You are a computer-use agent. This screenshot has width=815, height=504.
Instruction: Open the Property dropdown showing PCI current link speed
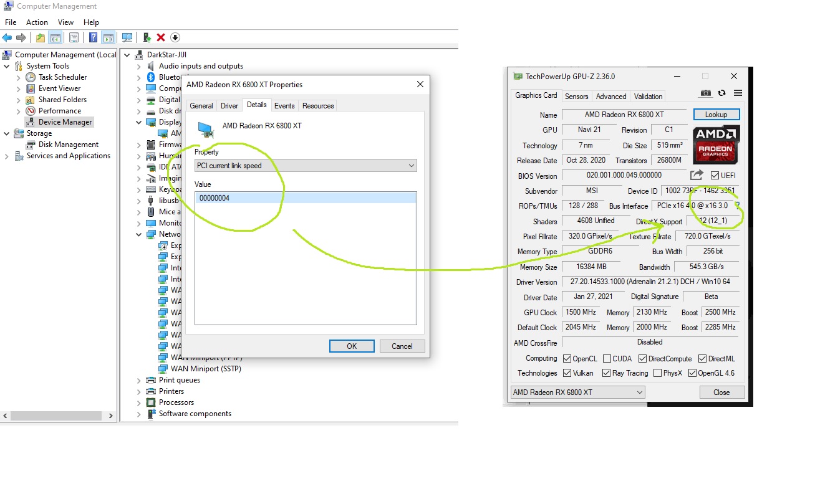(306, 166)
